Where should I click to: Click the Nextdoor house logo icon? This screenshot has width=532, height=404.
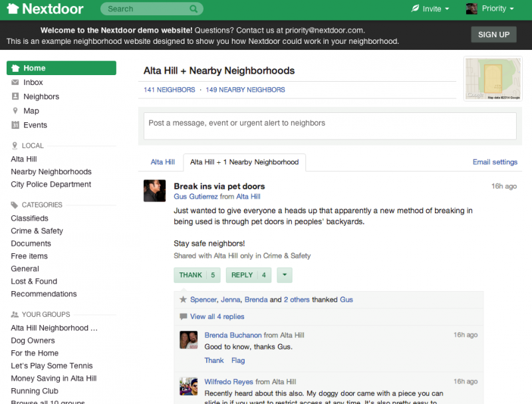[x=13, y=9]
